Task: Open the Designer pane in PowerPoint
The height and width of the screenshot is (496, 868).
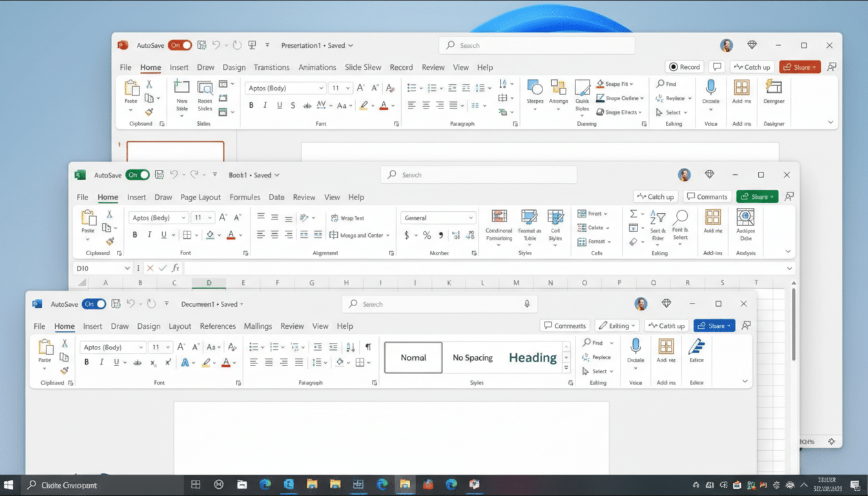Action: point(773,96)
